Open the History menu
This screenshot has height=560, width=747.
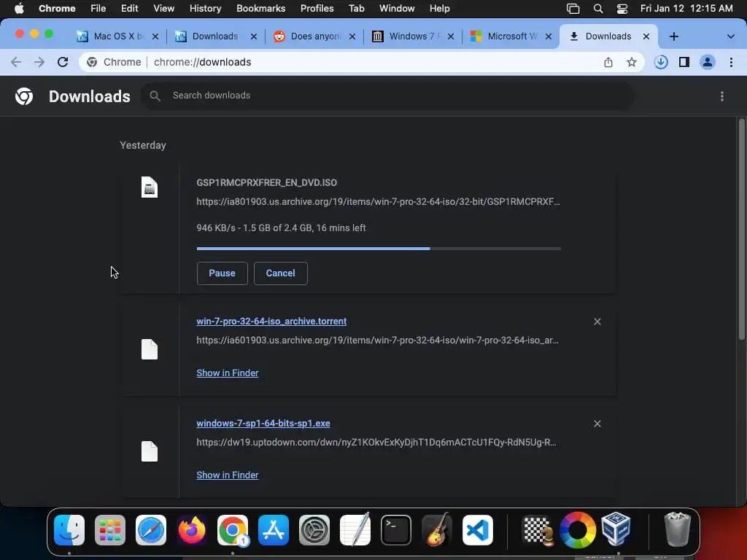(205, 8)
